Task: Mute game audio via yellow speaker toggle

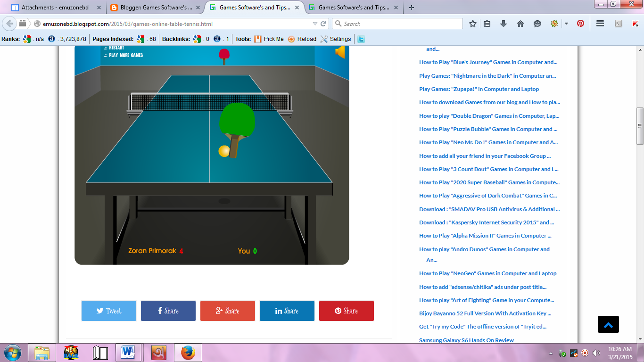Action: coord(341,52)
